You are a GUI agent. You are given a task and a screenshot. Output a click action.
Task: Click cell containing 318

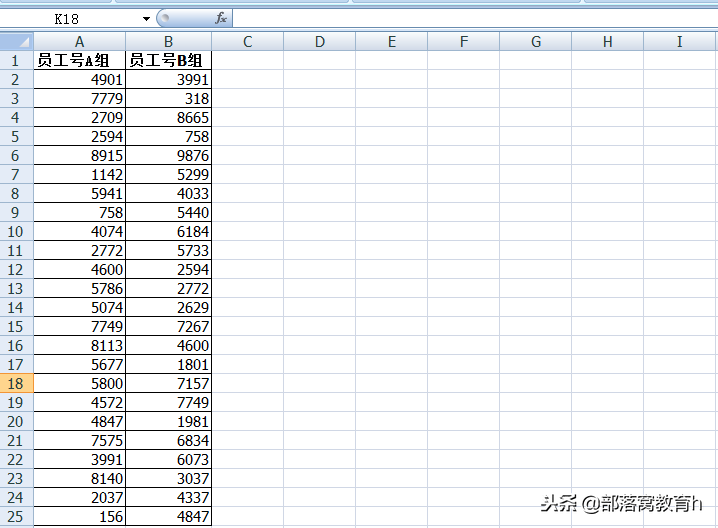point(169,98)
